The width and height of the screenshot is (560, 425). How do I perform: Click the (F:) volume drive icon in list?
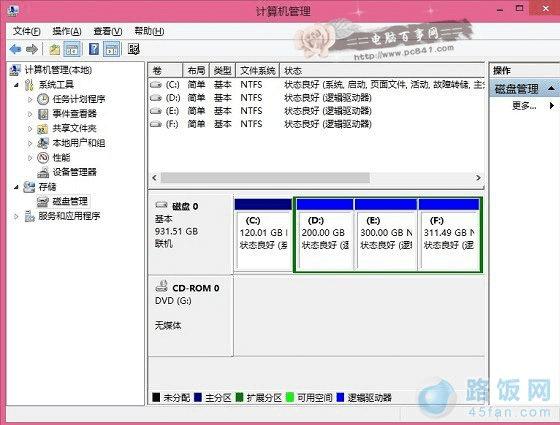point(156,124)
